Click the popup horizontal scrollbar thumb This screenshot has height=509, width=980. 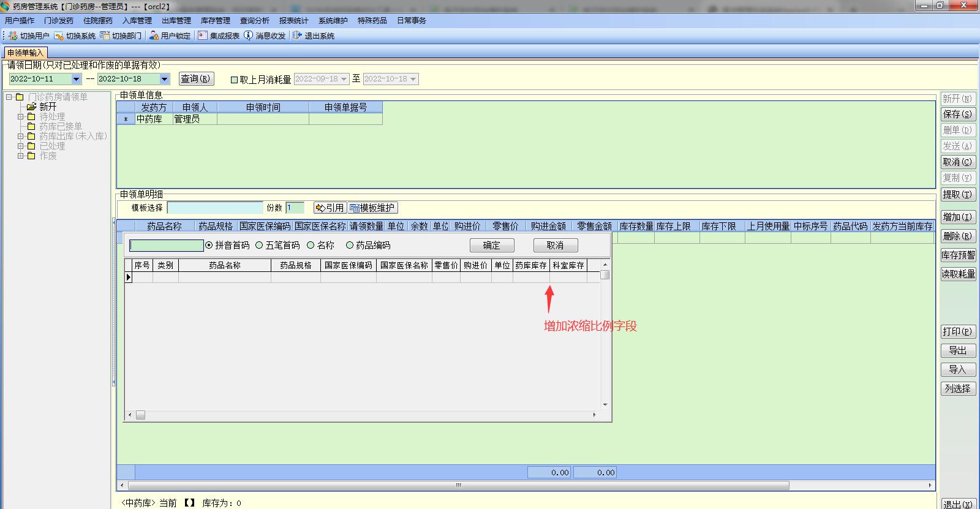[x=140, y=415]
